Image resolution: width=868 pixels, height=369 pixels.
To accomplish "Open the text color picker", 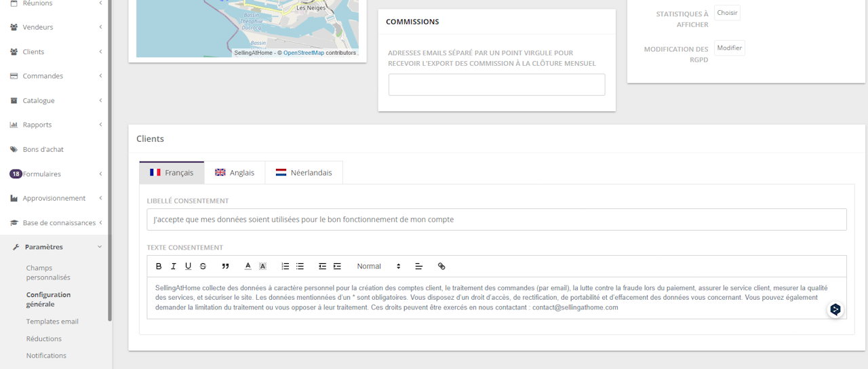I will point(248,267).
